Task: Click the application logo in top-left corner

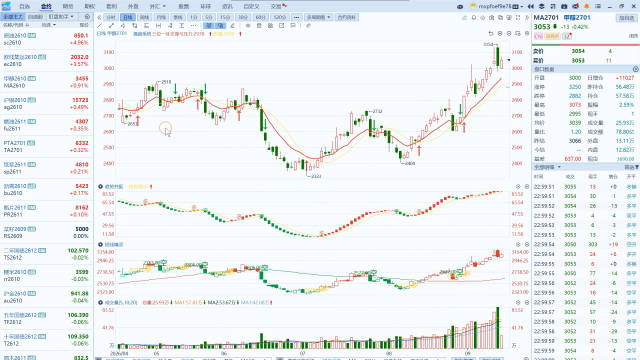Action: click(6, 6)
